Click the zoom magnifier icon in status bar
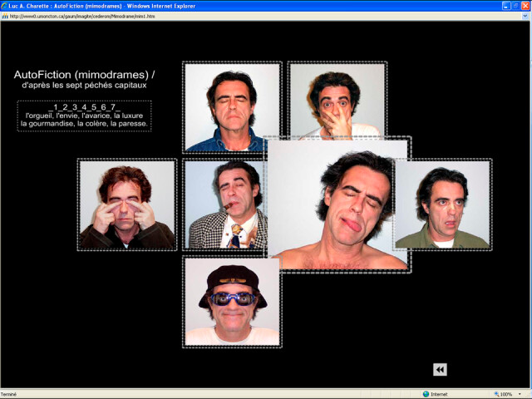This screenshot has height=399, width=532. pyautogui.click(x=496, y=394)
